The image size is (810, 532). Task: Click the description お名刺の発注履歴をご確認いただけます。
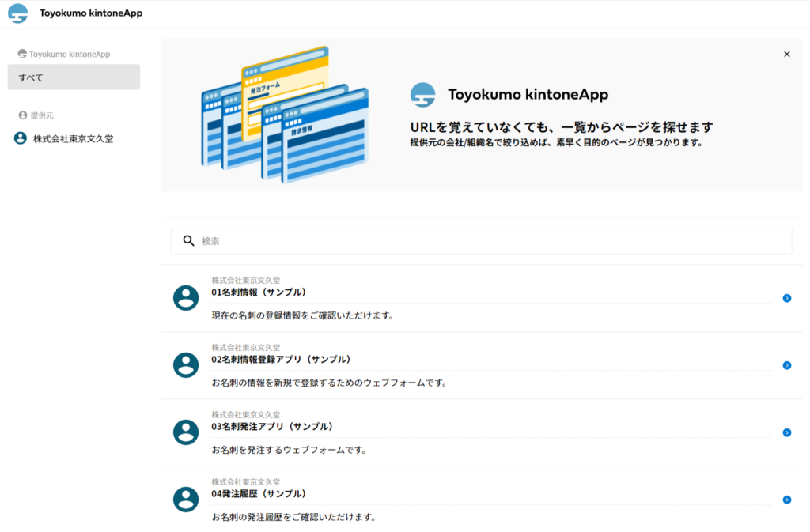point(294,516)
